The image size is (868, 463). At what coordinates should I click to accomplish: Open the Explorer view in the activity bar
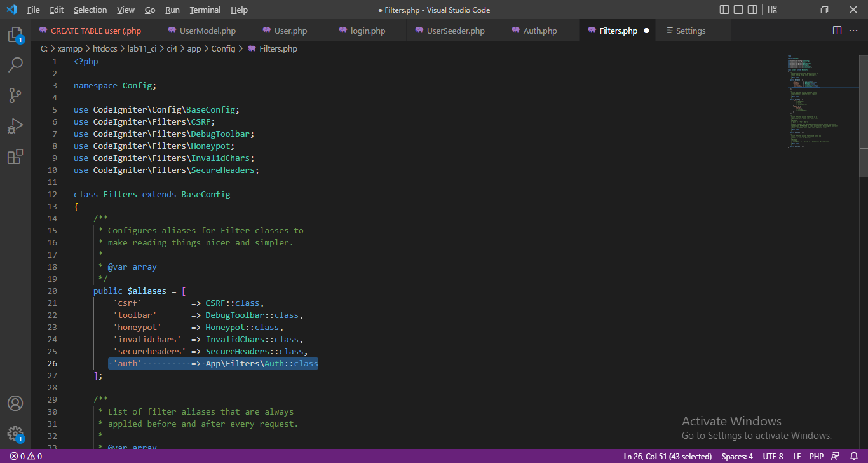point(15,34)
